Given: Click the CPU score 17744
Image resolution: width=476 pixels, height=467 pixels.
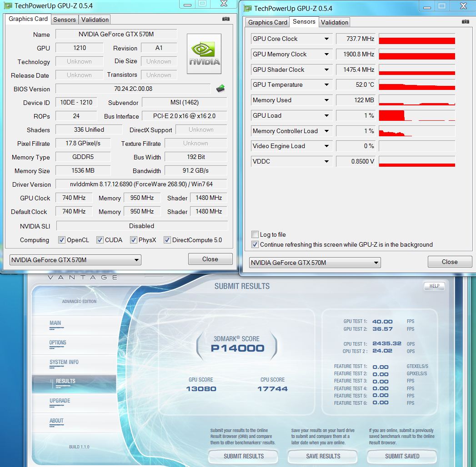Looking at the screenshot, I should coord(272,389).
